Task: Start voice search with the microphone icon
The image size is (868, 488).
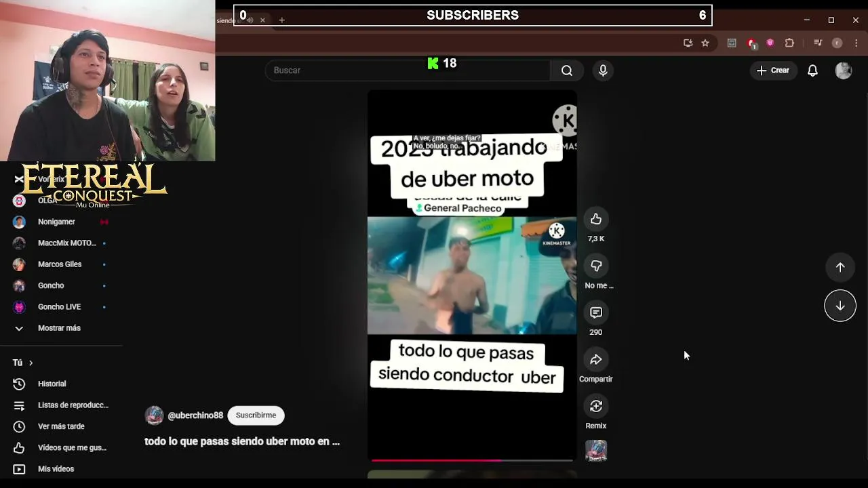Action: 603,70
